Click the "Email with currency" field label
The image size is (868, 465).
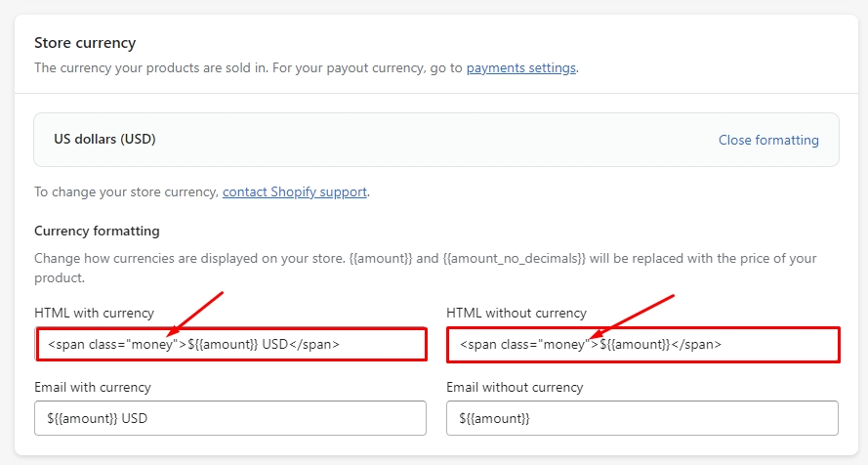tap(93, 388)
